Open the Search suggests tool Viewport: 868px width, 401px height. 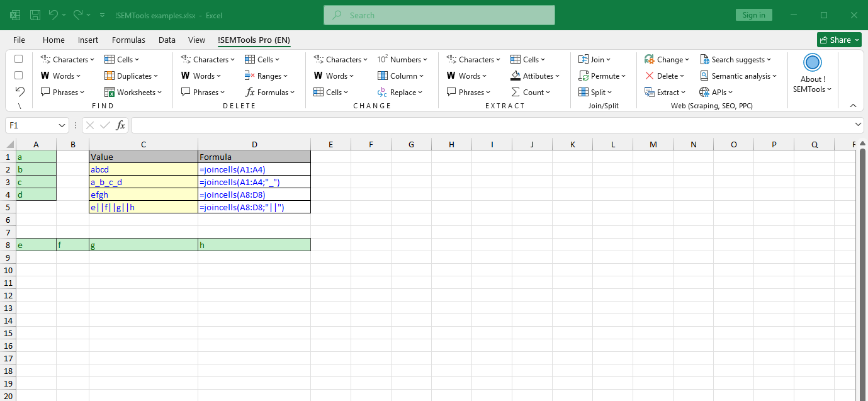pyautogui.click(x=736, y=59)
